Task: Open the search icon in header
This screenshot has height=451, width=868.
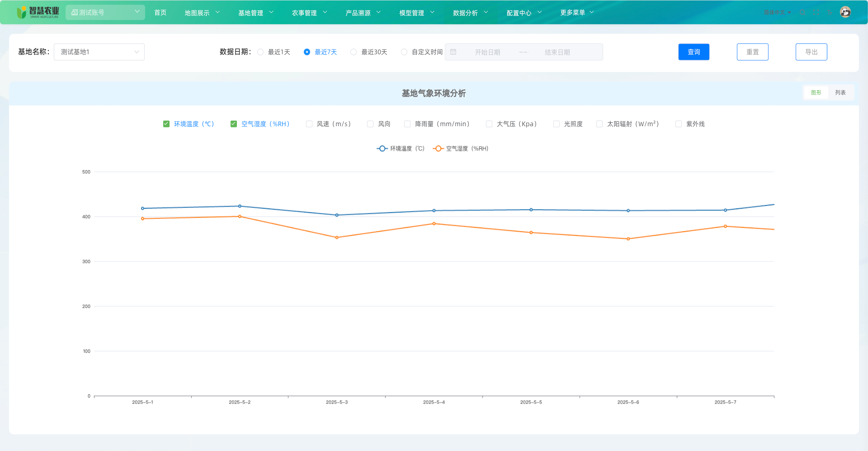Action: 802,12
